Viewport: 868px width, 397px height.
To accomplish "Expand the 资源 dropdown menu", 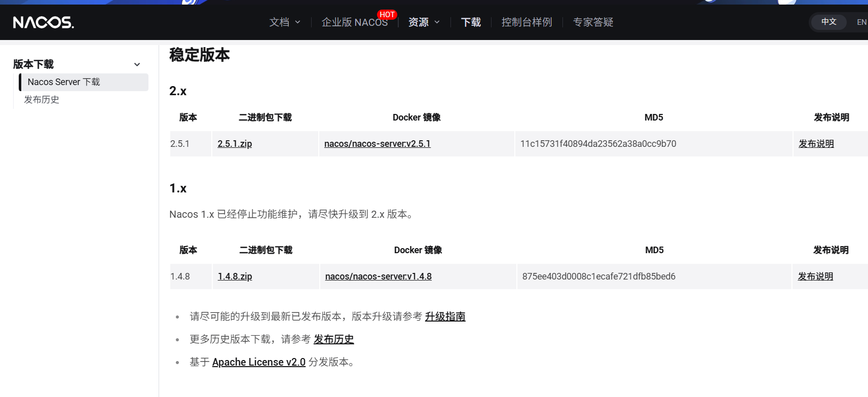I will click(x=424, y=22).
